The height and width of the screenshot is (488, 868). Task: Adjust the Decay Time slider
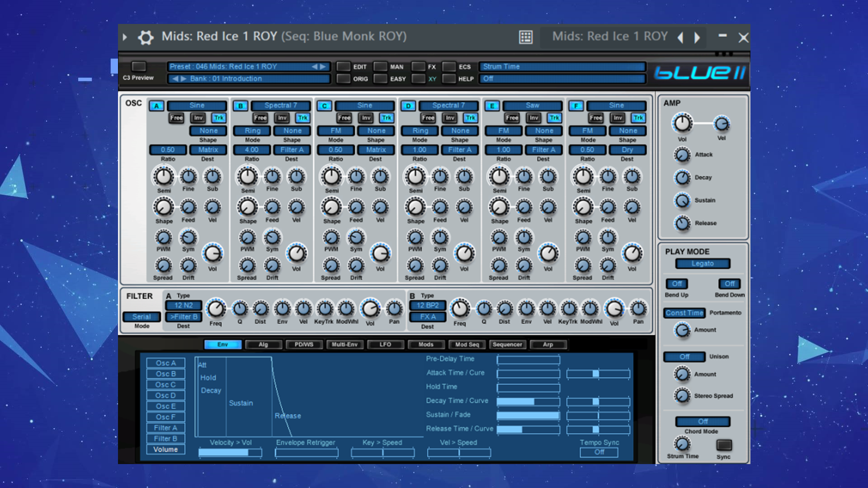[528, 401]
